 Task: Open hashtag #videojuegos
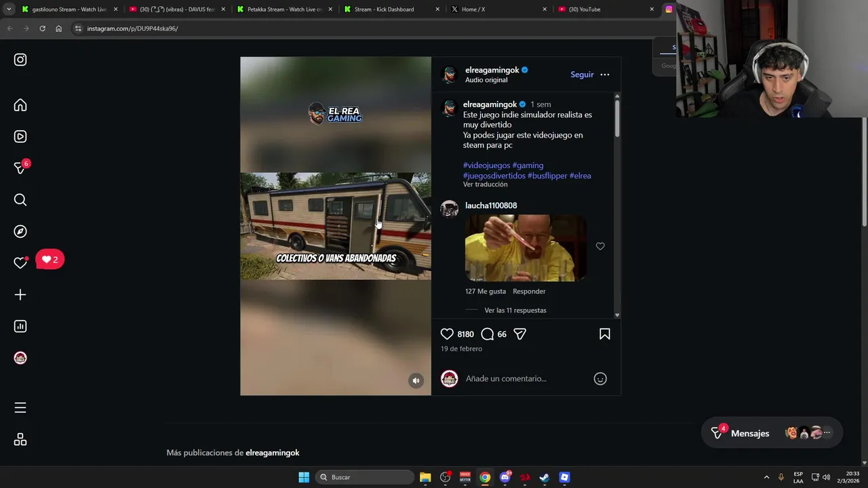coord(486,165)
